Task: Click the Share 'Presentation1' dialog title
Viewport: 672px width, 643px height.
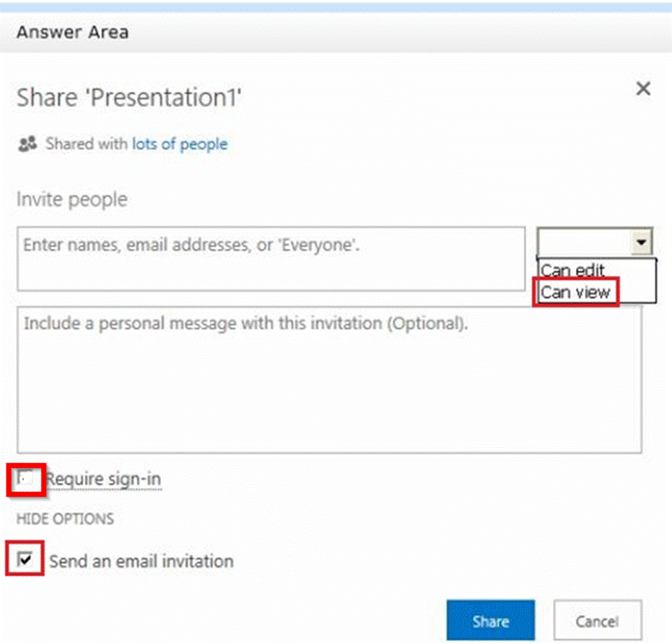Action: (129, 98)
